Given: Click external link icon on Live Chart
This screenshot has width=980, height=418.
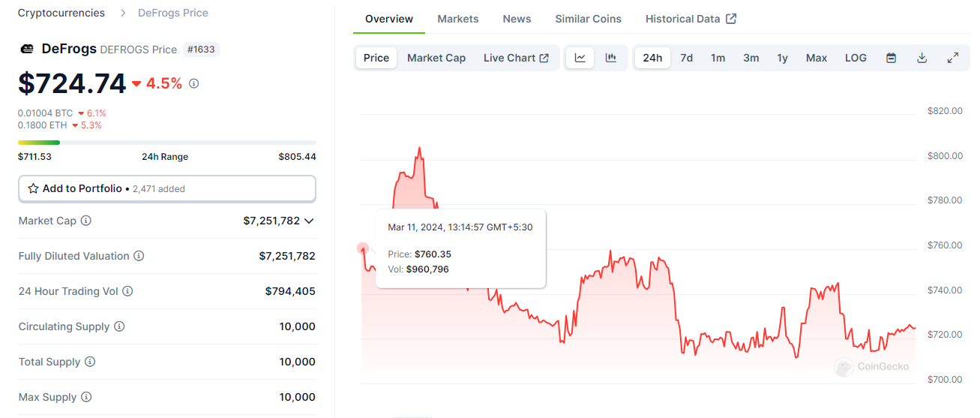Looking at the screenshot, I should coord(544,58).
